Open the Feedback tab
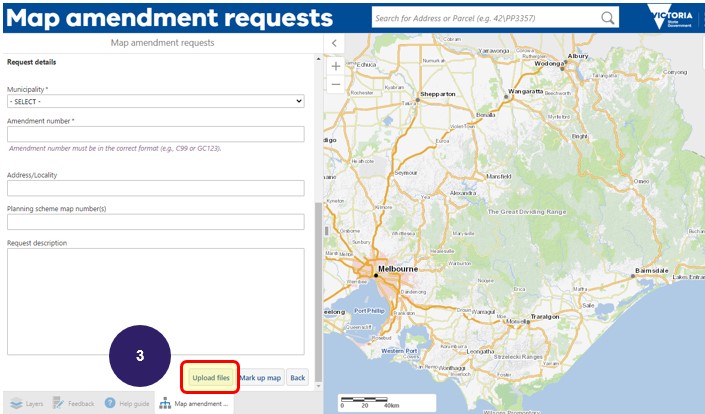 pos(73,404)
